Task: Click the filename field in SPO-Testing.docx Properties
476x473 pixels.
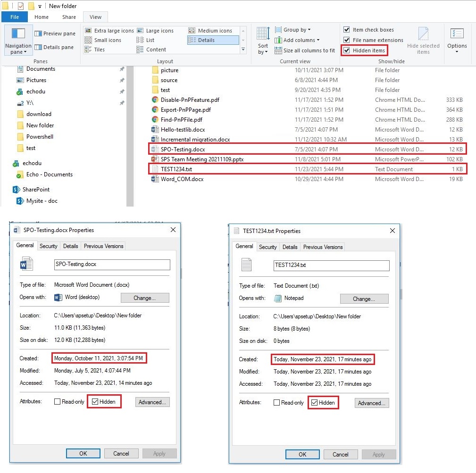Action: coord(112,265)
